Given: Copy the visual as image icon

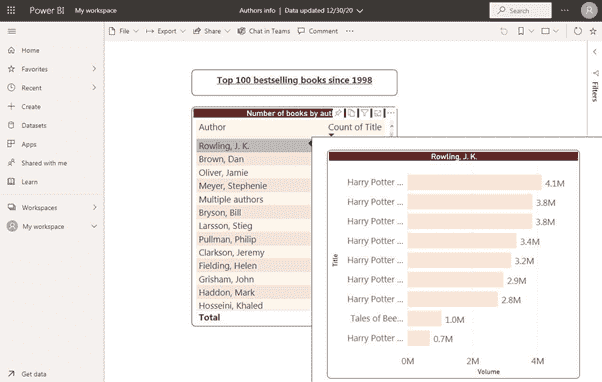Looking at the screenshot, I should tap(351, 113).
